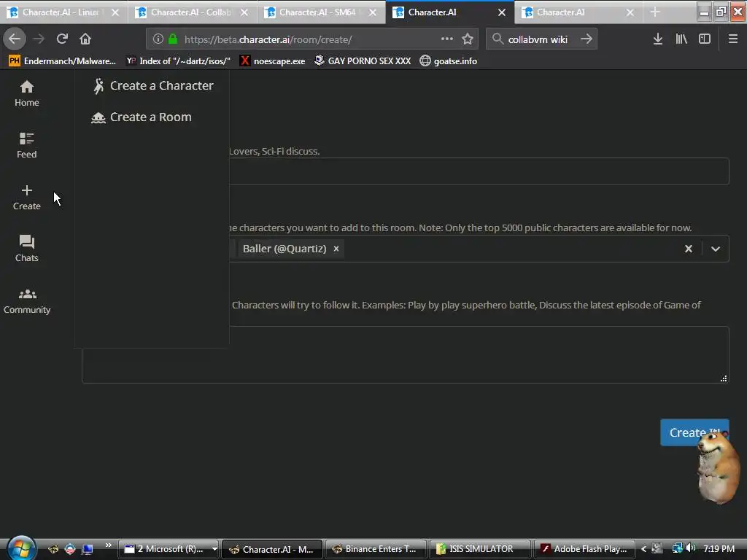Viewport: 747px width, 560px height.
Task: Open the browser hamburger menu
Action: [x=733, y=39]
